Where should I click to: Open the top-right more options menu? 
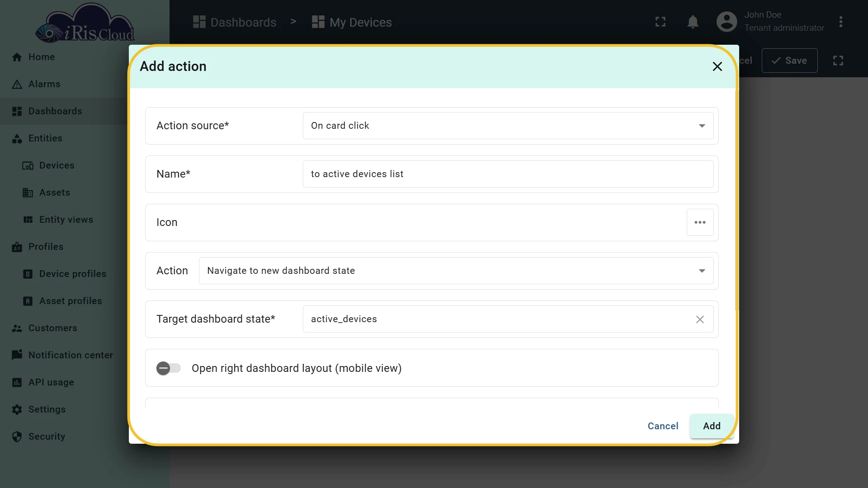coord(841,22)
